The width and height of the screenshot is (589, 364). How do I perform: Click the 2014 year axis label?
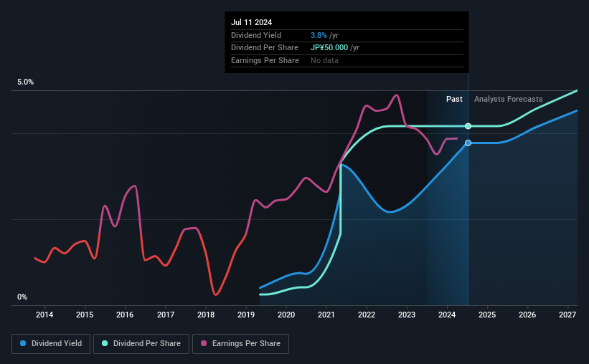[x=44, y=315]
